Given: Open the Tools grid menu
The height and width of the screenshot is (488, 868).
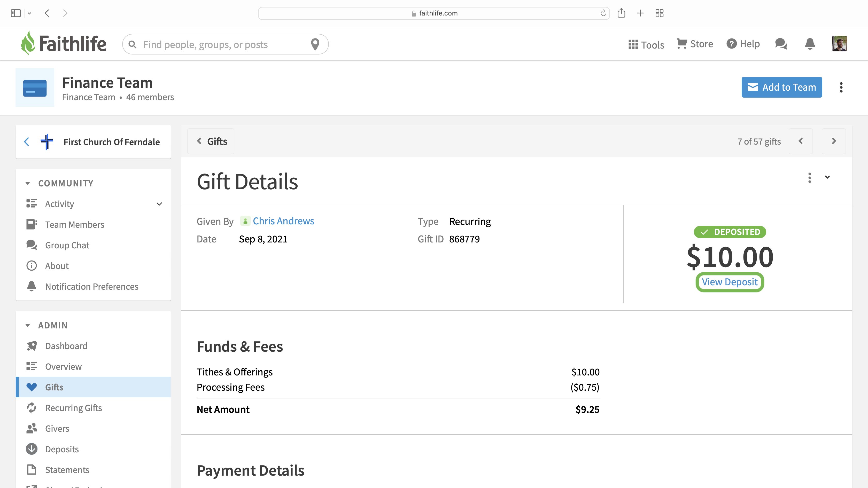Looking at the screenshot, I should [646, 44].
